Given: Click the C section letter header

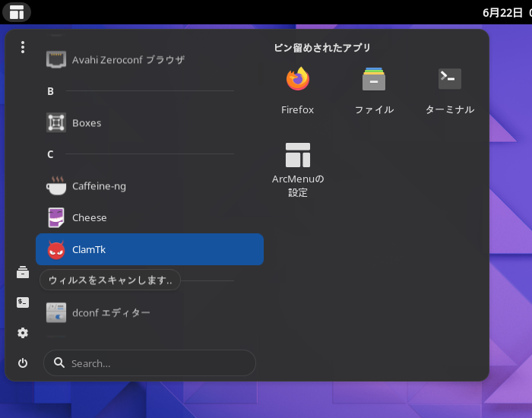Looking at the screenshot, I should [x=50, y=154].
